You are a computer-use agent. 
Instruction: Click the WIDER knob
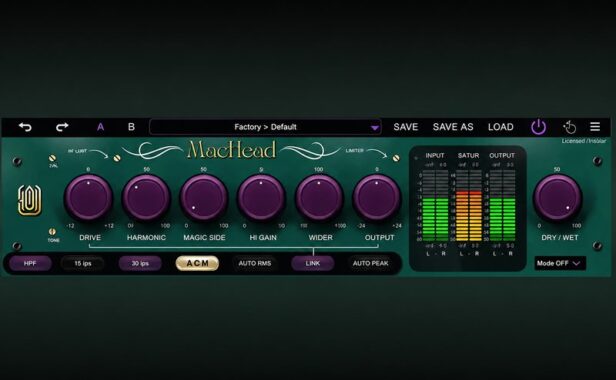(x=319, y=198)
